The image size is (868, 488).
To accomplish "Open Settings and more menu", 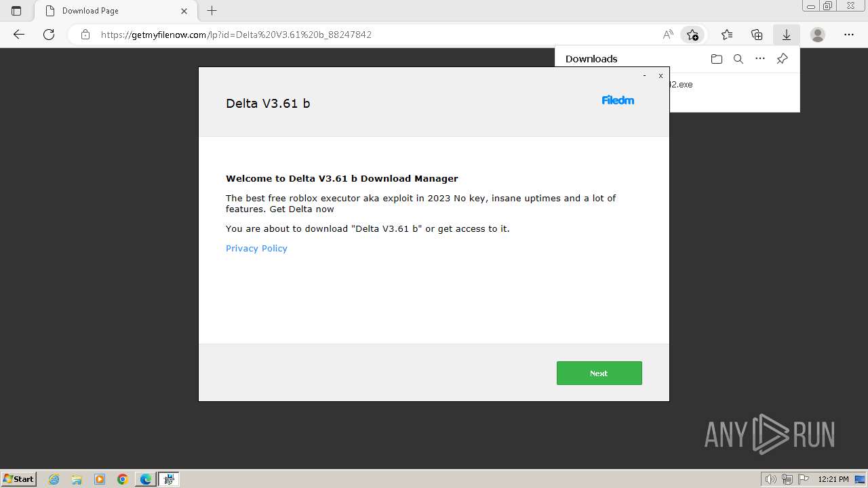I will pyautogui.click(x=849, y=35).
